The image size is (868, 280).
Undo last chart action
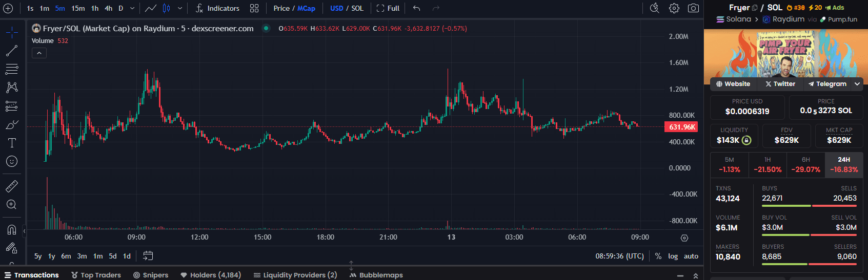[x=417, y=8]
